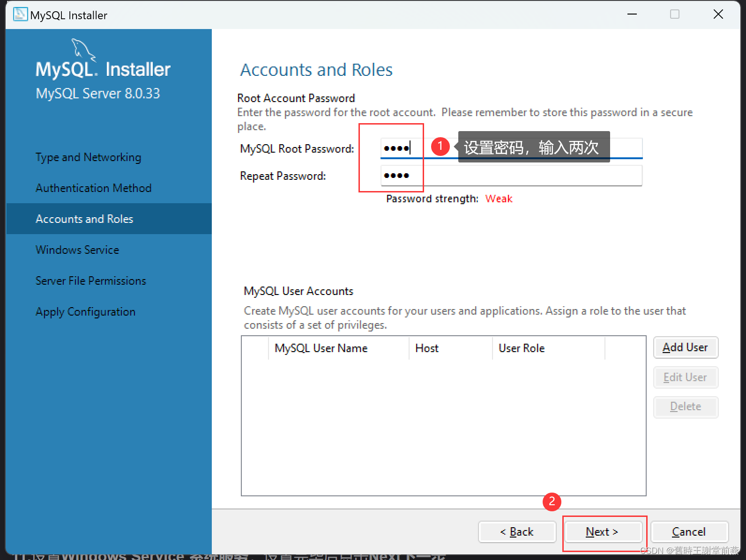
Task: Click the maximize window button
Action: [x=675, y=15]
